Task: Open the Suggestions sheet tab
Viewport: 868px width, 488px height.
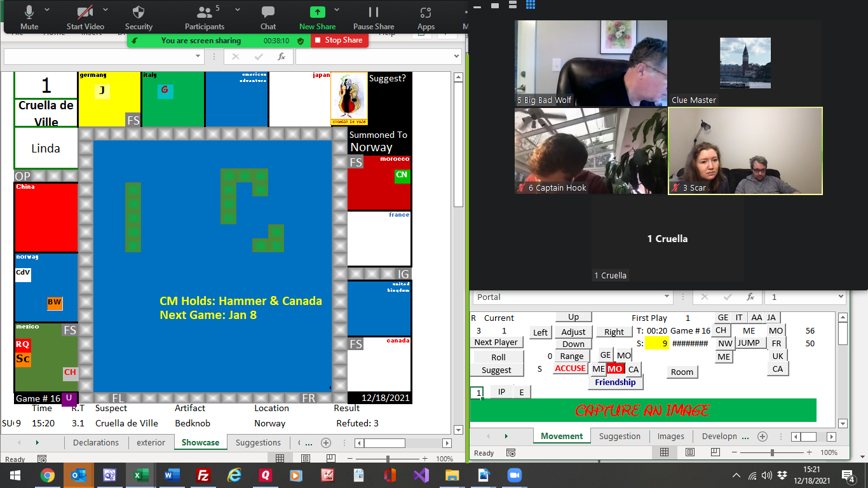Action: point(258,443)
